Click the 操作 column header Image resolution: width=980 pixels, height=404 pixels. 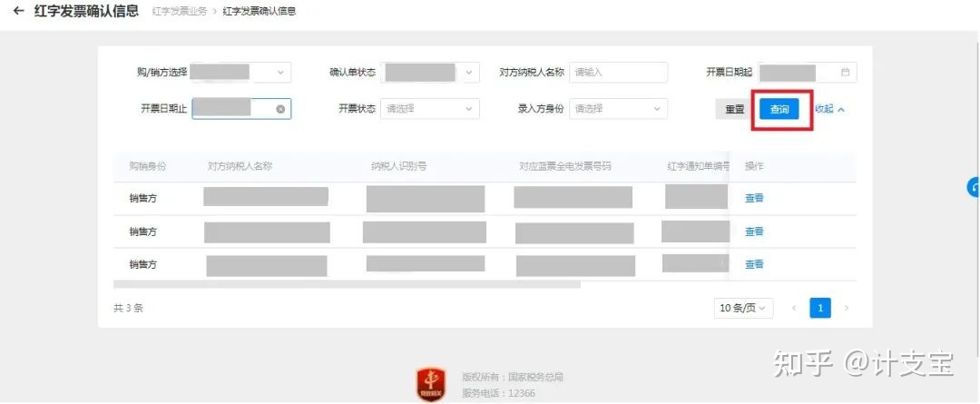(x=754, y=166)
